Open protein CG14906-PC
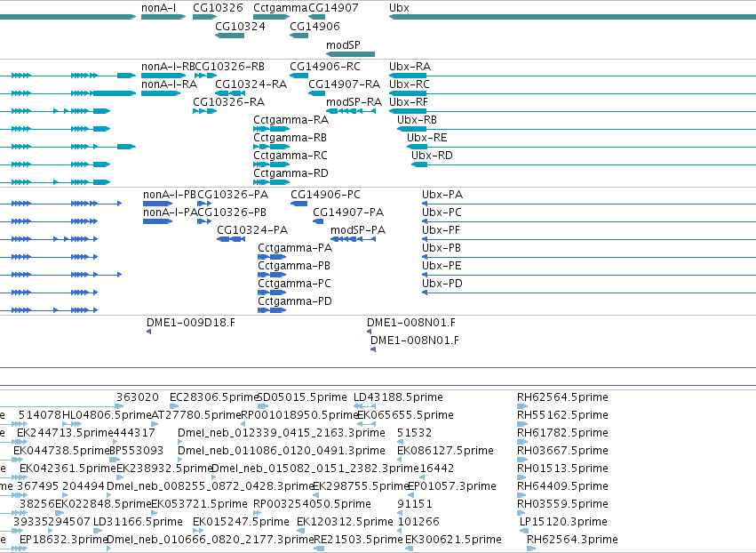This screenshot has width=756, height=553. [x=325, y=195]
